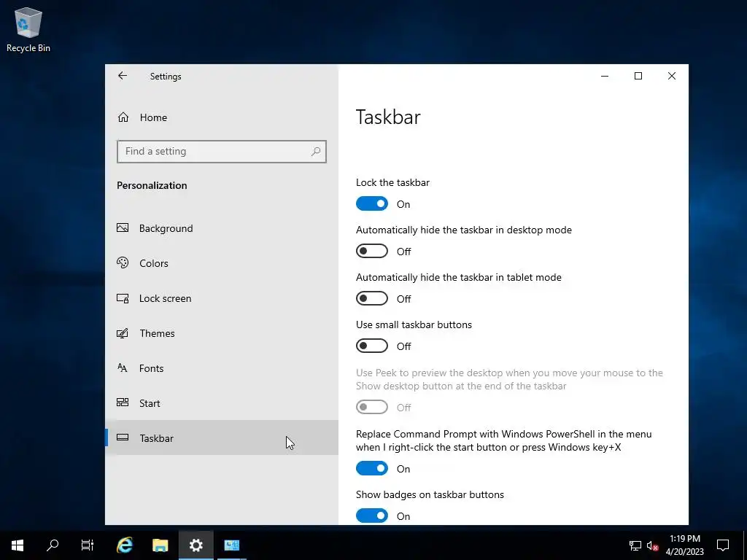Select Background in the Personalization menu

[x=222, y=228]
